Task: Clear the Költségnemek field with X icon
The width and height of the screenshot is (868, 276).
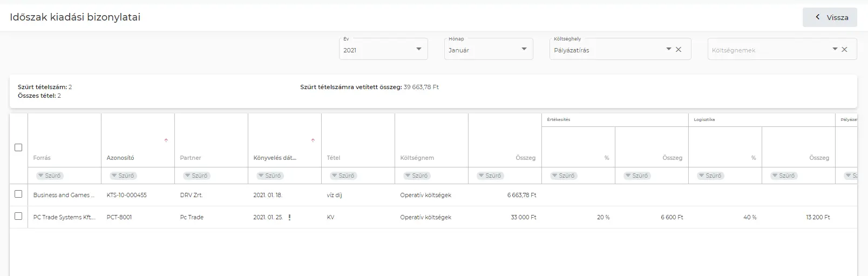Action: point(845,50)
